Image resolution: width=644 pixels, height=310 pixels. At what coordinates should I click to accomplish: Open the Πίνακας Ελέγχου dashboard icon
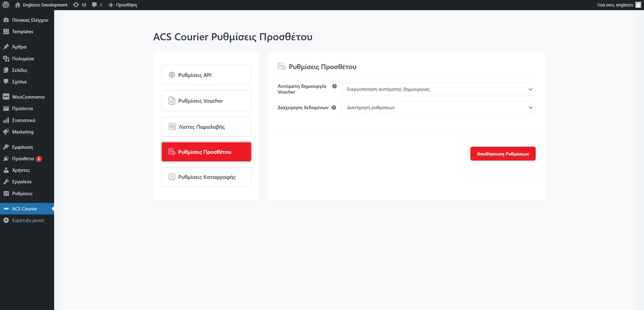point(6,20)
